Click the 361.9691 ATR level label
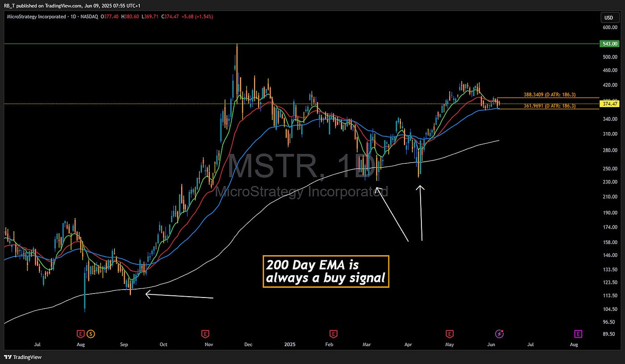625x364 pixels. (x=549, y=106)
